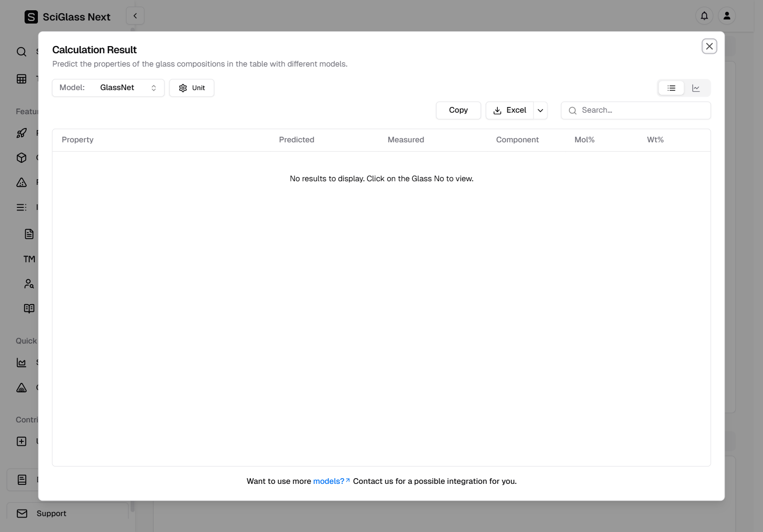763x532 pixels.
Task: Switch to chart view of results
Action: click(x=696, y=88)
